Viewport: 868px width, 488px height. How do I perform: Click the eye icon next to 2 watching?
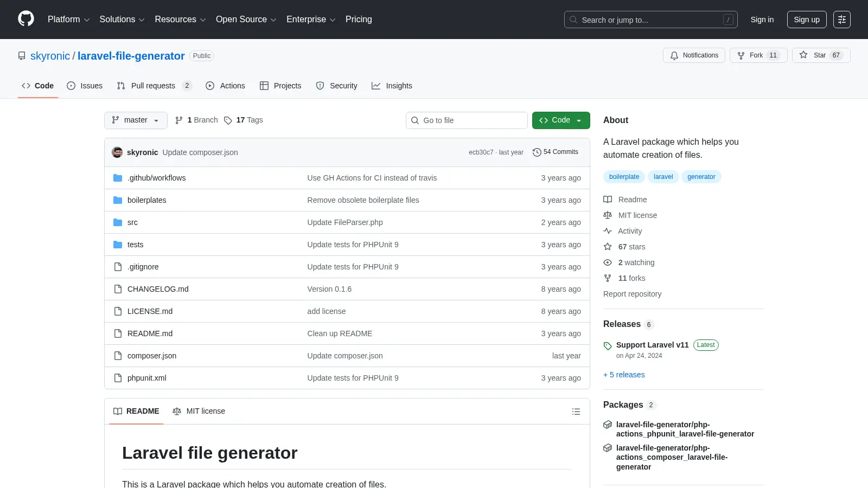tap(608, 262)
